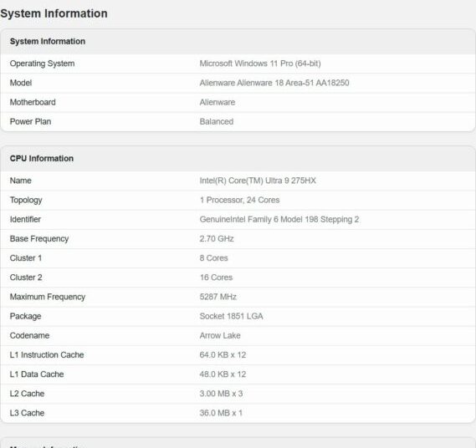476x448 pixels.
Task: Select the '5287 MHz' value
Action: pyautogui.click(x=218, y=297)
